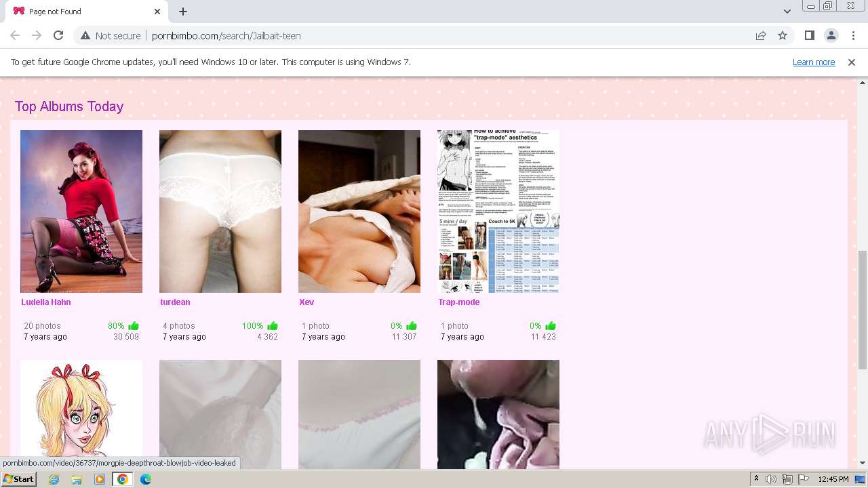Open the Chrome three-dot menu
Screen dimensions: 868x488
pos(853,35)
